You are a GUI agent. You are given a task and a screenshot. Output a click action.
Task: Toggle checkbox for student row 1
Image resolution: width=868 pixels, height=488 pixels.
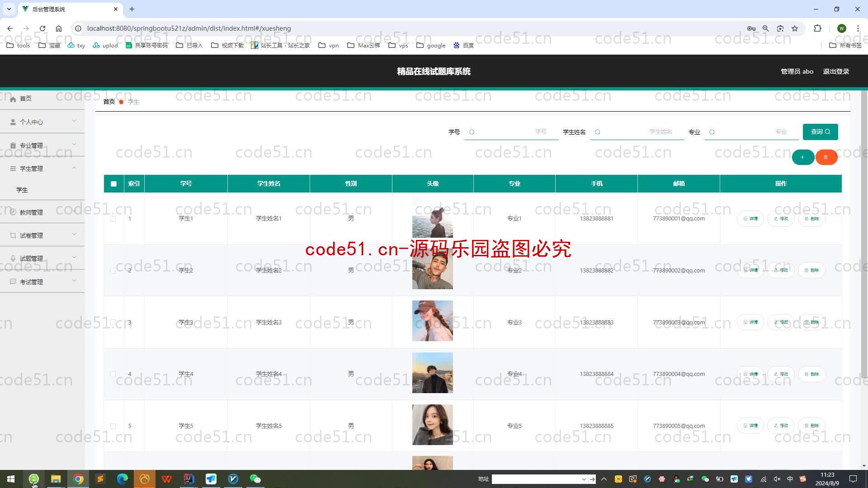(113, 219)
